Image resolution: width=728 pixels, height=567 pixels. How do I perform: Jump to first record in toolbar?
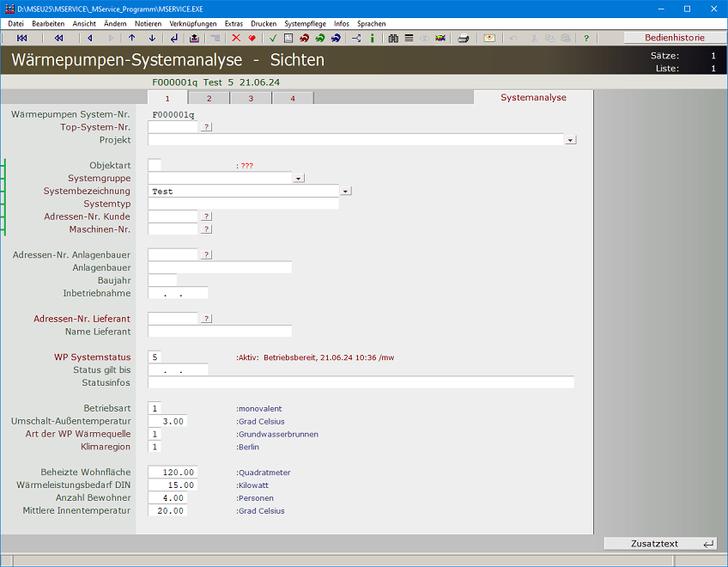21,38
